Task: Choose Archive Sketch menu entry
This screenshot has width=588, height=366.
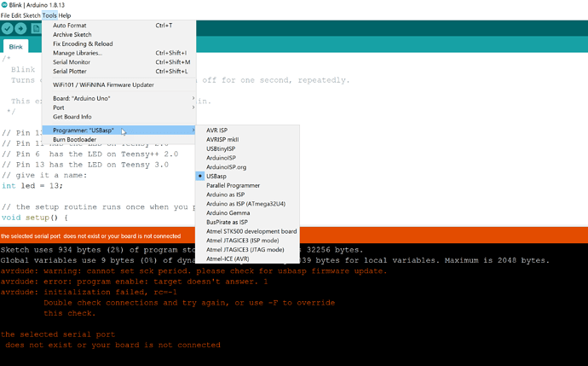Action: tap(118, 34)
